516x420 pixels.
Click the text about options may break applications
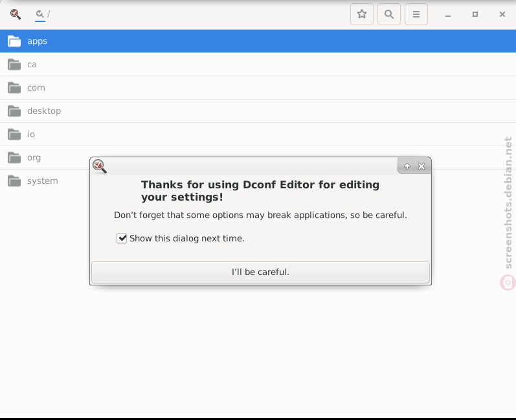[260, 215]
